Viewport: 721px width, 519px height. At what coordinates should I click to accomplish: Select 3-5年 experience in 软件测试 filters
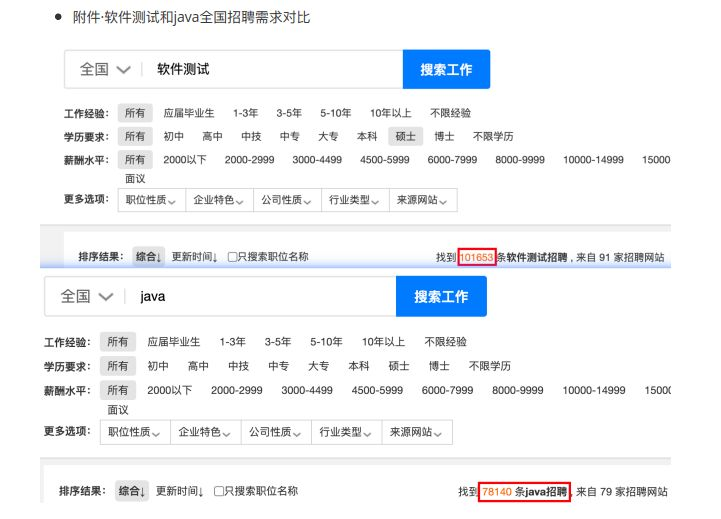click(289, 113)
